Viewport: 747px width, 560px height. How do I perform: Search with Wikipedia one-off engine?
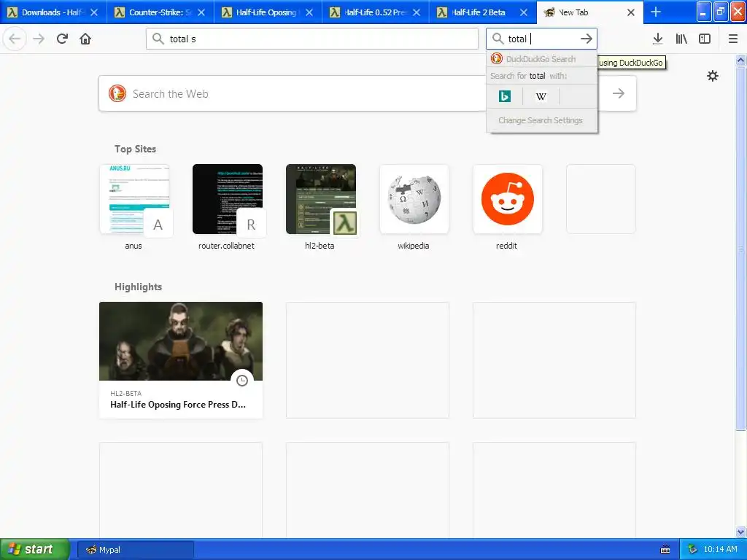tap(541, 96)
